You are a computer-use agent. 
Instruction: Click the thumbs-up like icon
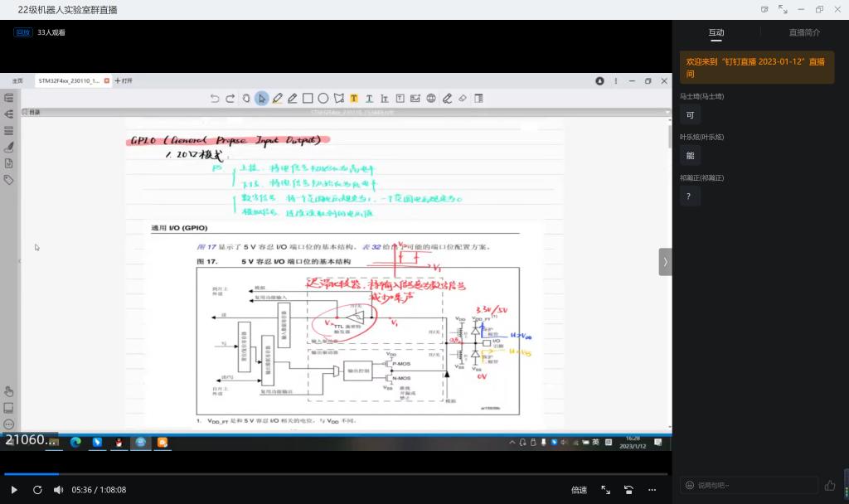830,485
